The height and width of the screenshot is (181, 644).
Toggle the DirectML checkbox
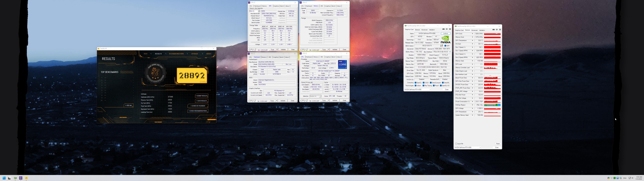coord(443,83)
